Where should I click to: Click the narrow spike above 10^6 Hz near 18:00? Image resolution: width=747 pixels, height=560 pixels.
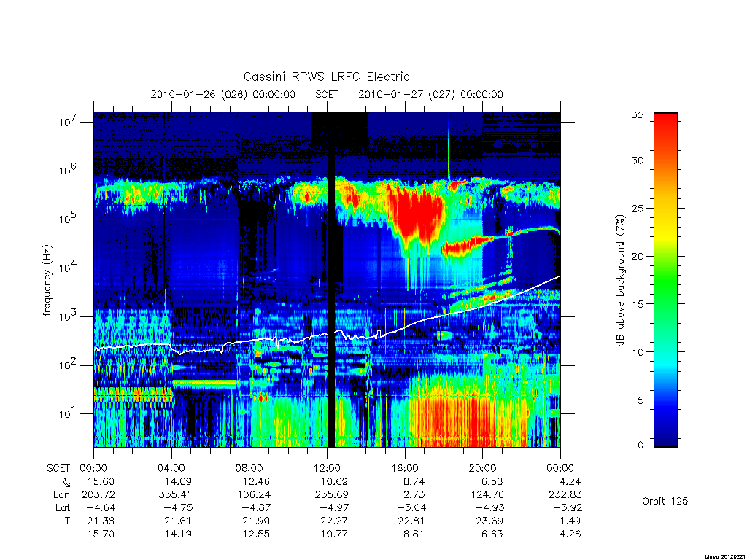coord(449,147)
